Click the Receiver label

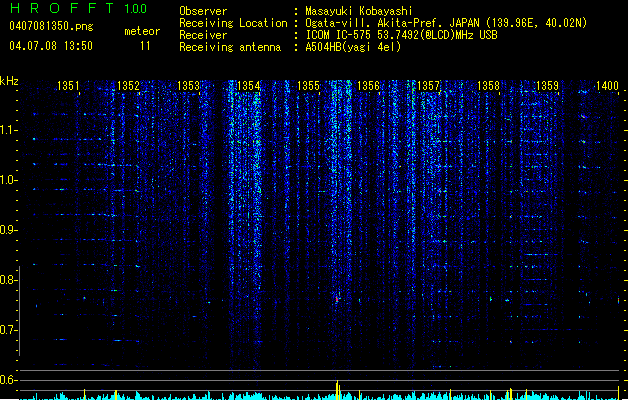tap(203, 35)
